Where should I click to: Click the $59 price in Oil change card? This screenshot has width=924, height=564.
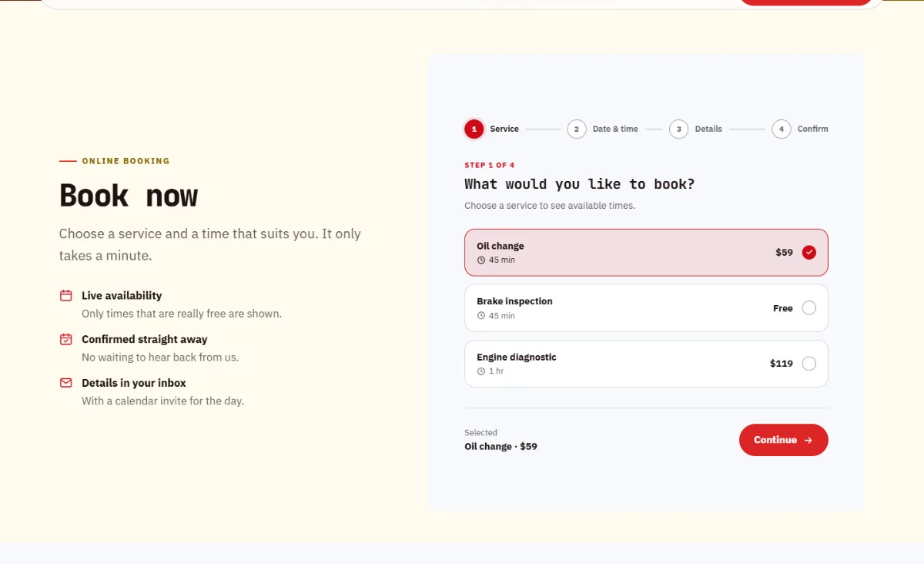784,252
